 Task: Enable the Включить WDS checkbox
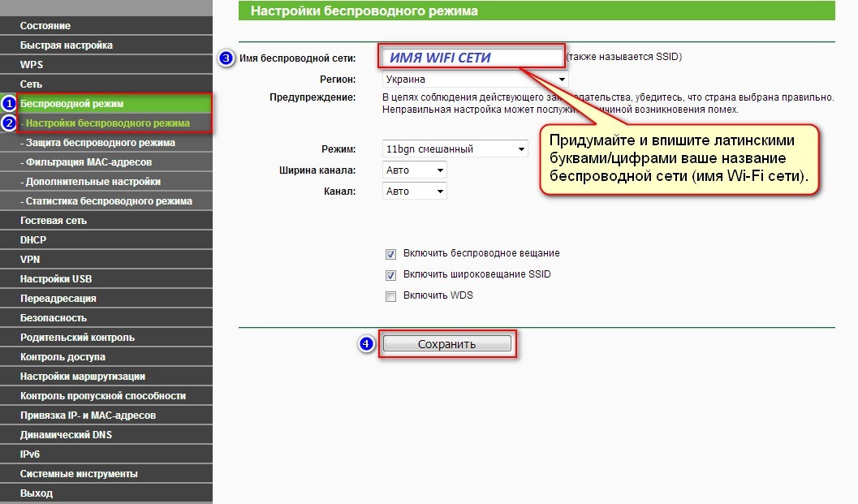(390, 296)
